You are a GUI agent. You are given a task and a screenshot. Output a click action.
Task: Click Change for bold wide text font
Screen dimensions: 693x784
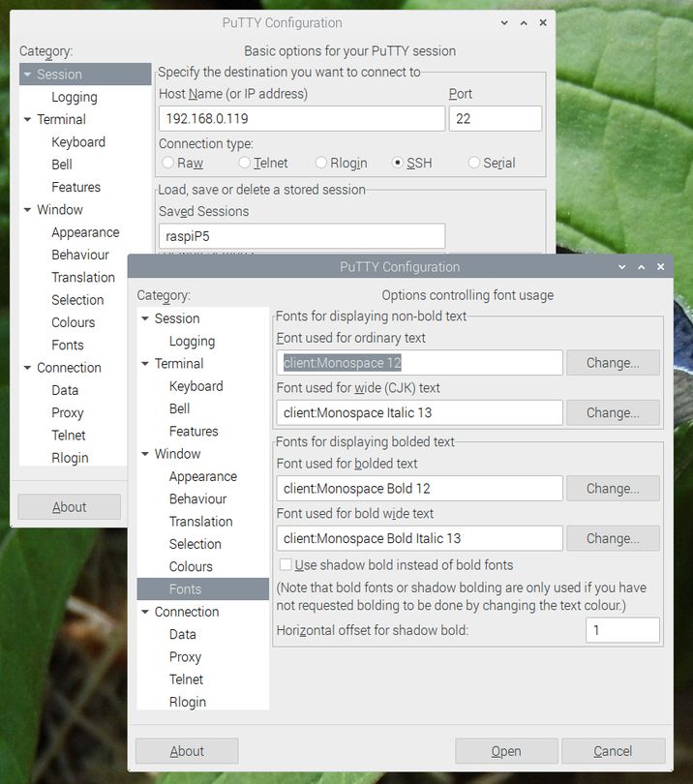613,538
